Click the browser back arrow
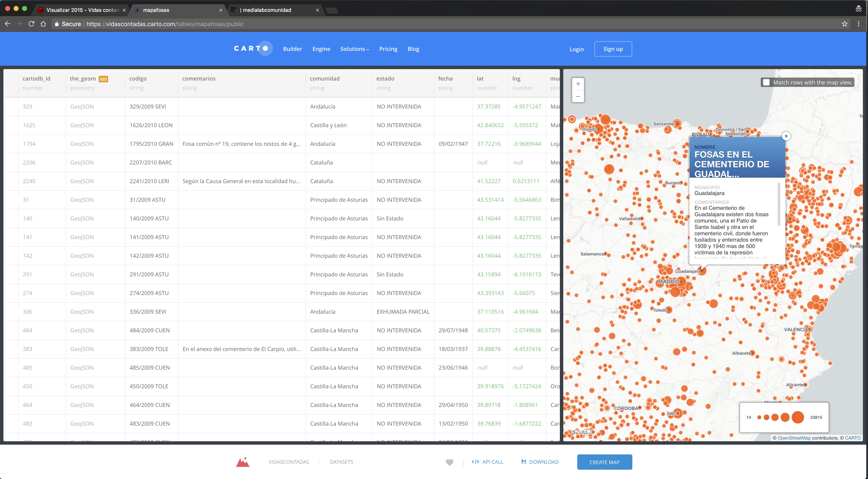 [8, 24]
